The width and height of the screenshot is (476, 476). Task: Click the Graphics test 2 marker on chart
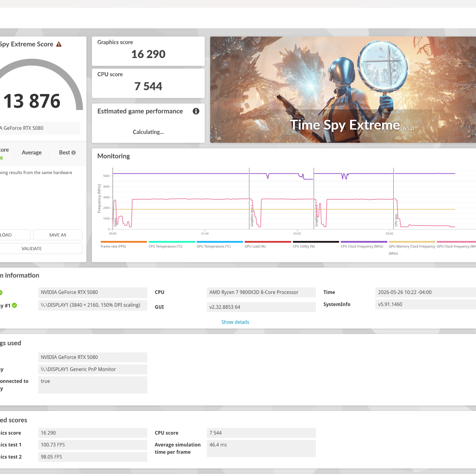316,215
